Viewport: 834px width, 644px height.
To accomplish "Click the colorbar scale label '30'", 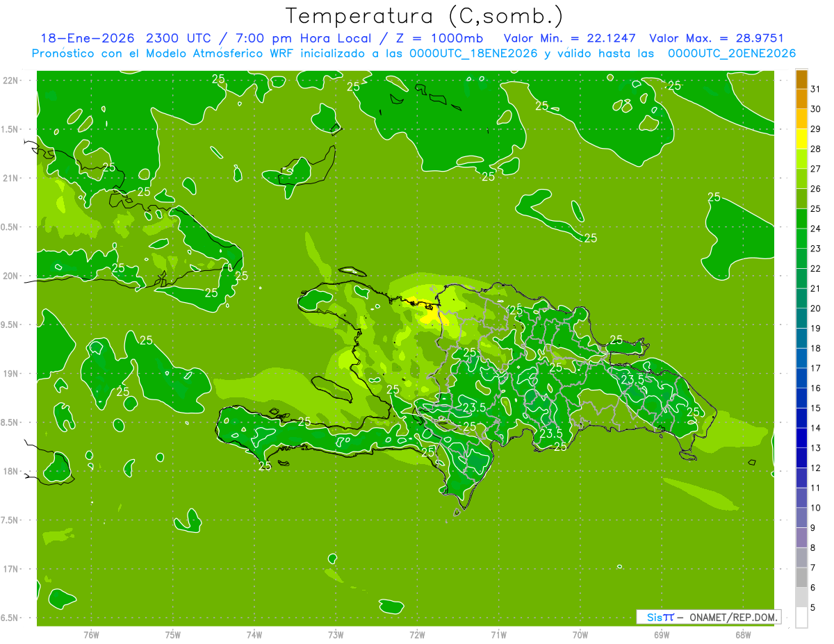I will click(x=816, y=109).
